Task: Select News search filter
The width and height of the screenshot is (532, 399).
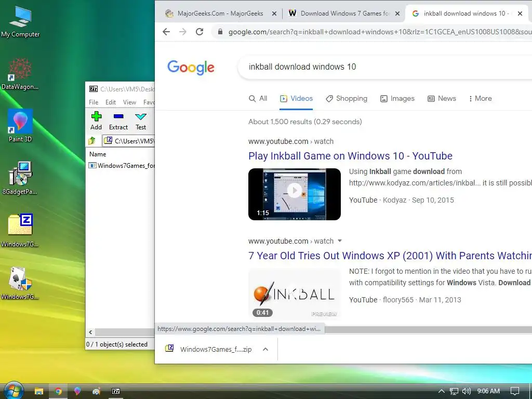Action: (442, 99)
